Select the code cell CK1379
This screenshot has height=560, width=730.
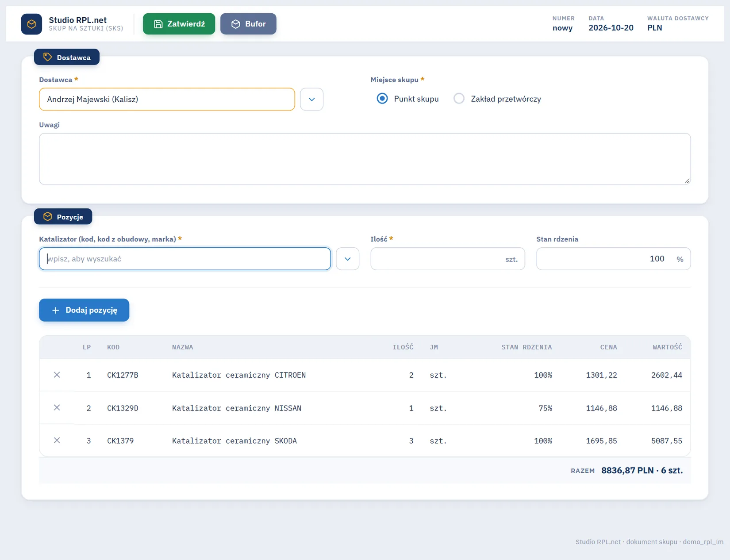click(x=120, y=441)
